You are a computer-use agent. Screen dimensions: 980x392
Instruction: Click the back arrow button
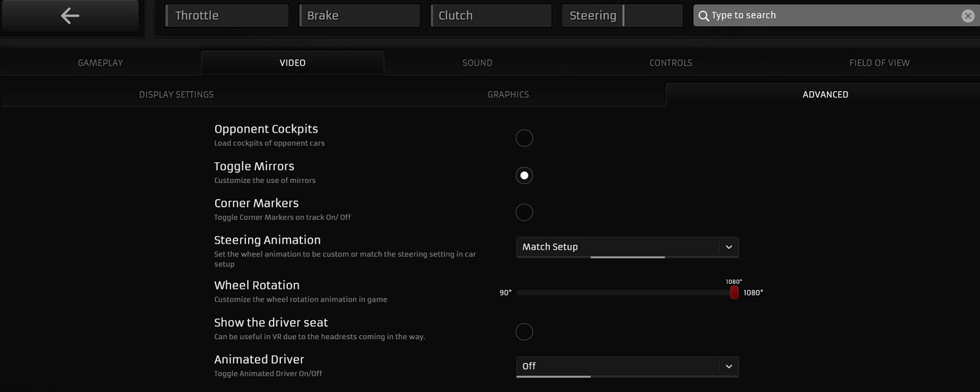tap(70, 15)
